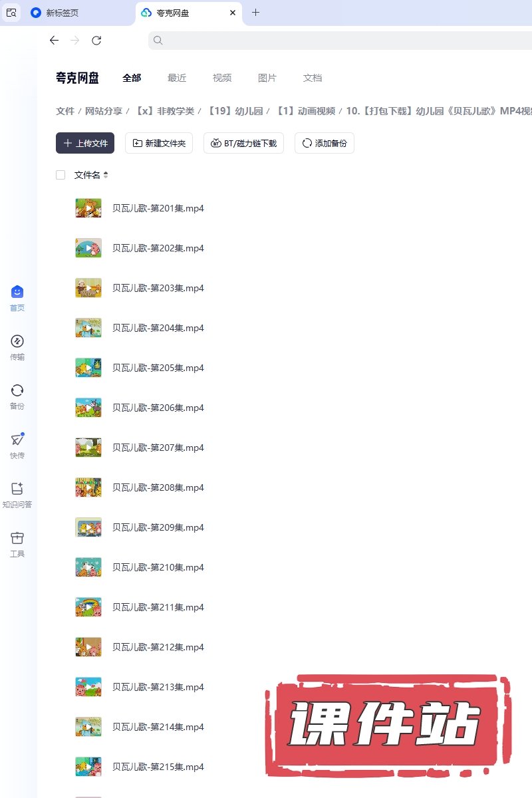This screenshot has height=798, width=532.
Task: Reload the page with the refresh icon
Action: [x=96, y=41]
